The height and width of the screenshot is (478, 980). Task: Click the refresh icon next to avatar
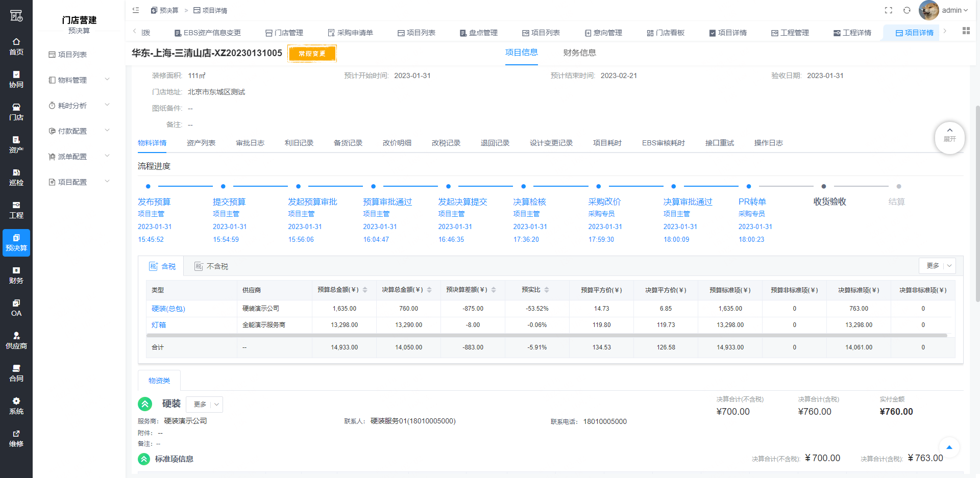[906, 10]
